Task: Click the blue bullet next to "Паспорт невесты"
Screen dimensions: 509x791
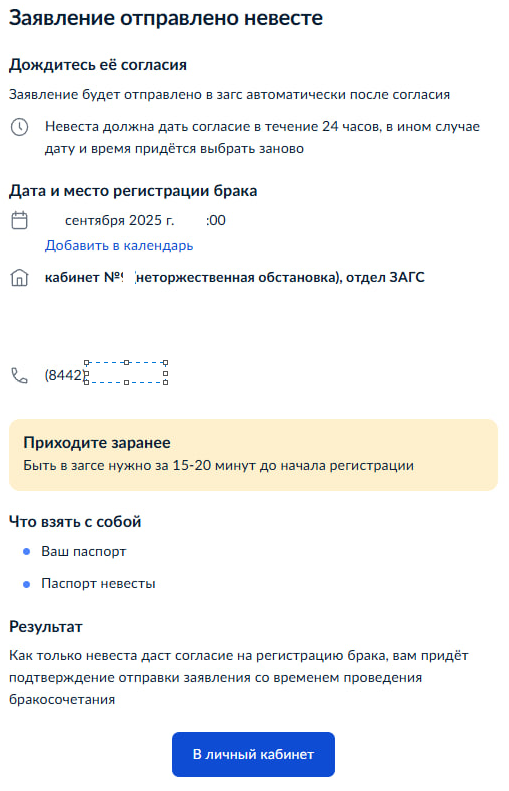Action: (x=27, y=585)
